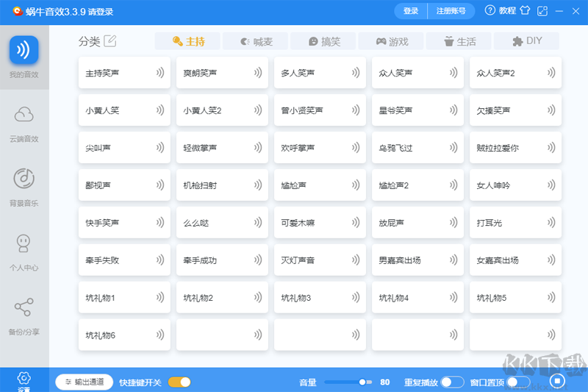Play sound icon on 打耳光 card
588x392 pixels.
[551, 222]
